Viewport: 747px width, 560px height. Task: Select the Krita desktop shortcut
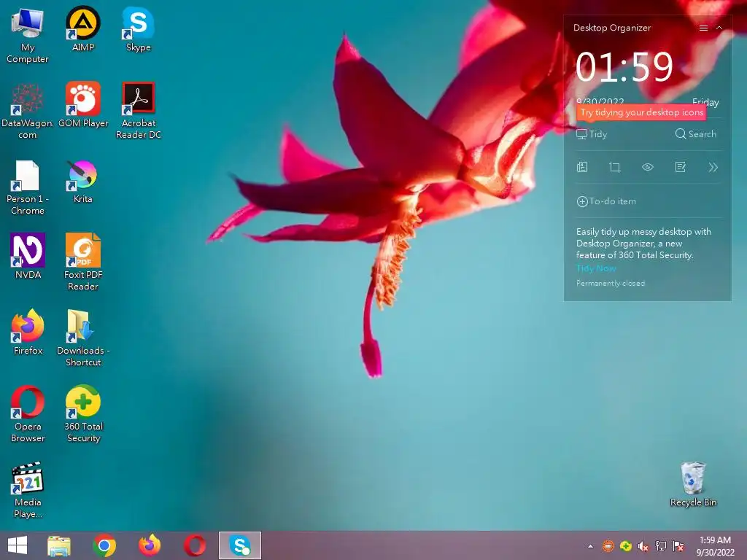click(83, 181)
